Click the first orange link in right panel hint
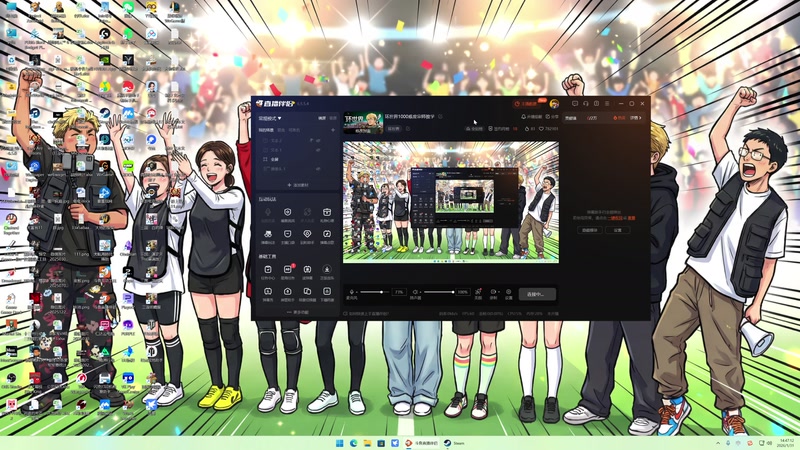This screenshot has height=450, width=800. click(x=616, y=218)
